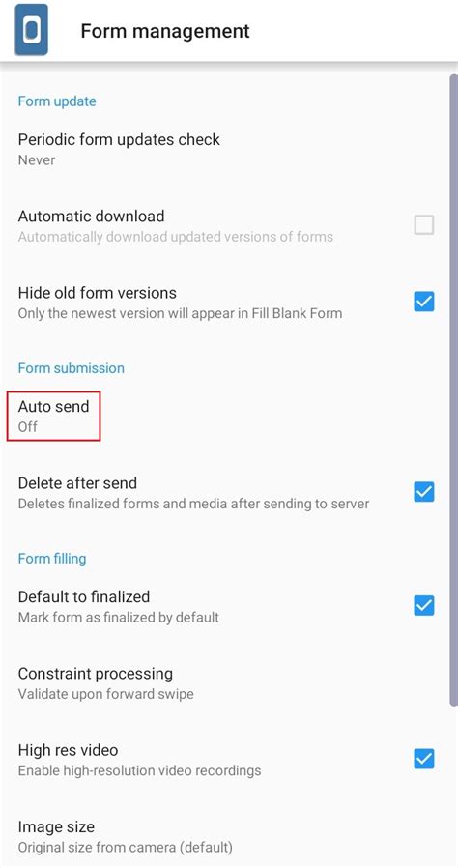
Task: Tap 'Validate upon forward swipe' text
Action: point(105,694)
